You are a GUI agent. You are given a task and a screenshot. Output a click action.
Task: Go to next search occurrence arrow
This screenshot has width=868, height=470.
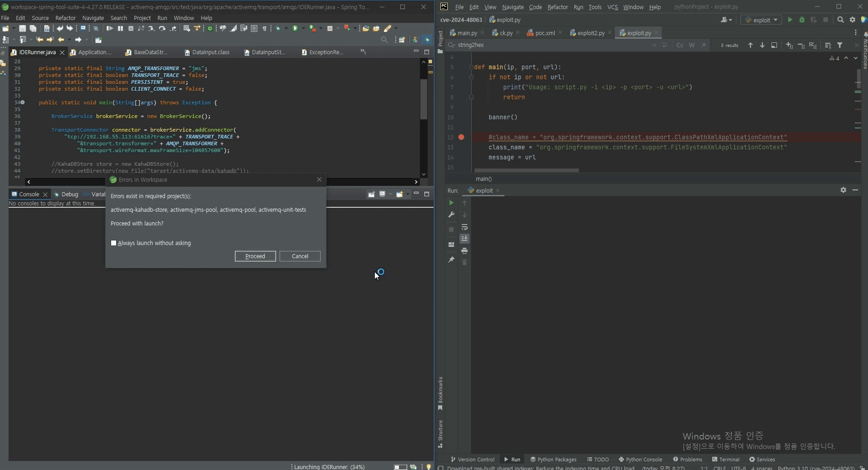point(762,45)
